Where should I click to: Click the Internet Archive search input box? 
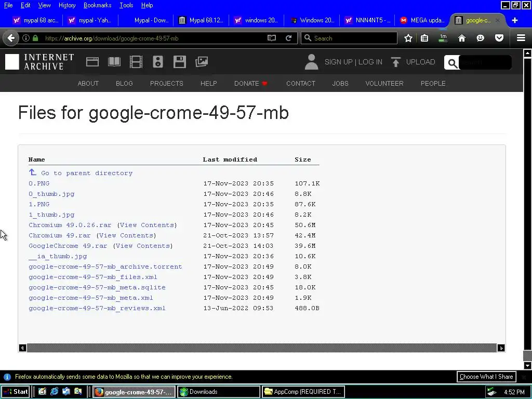[485, 63]
